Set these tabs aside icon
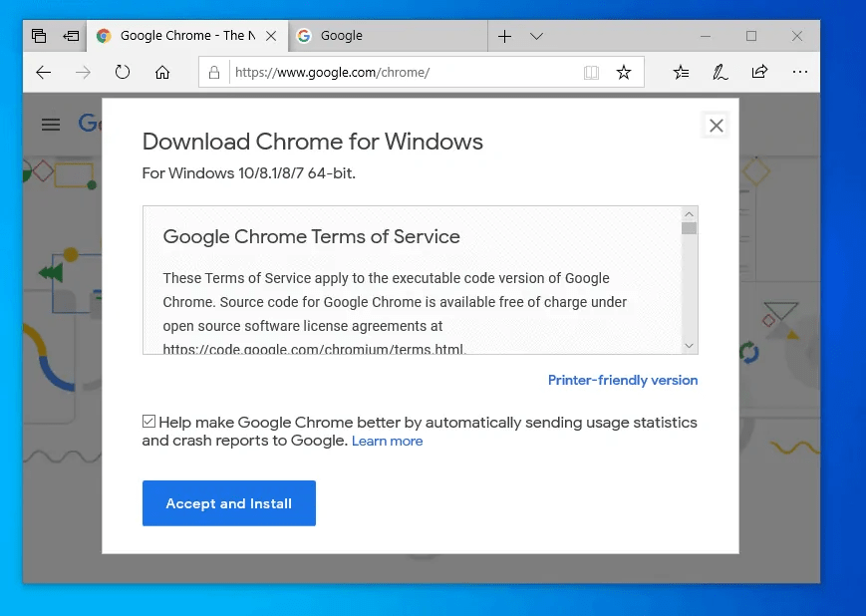Viewport: 866px width, 616px height. [x=71, y=36]
